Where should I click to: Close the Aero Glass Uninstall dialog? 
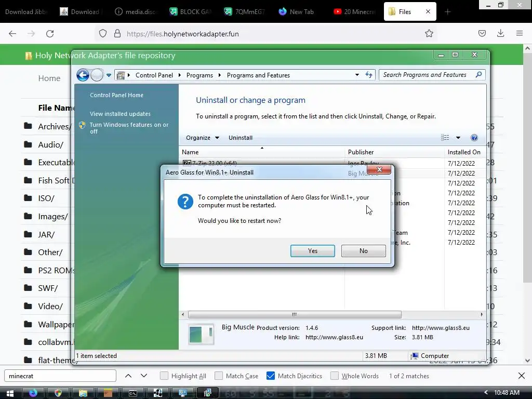[379, 169]
